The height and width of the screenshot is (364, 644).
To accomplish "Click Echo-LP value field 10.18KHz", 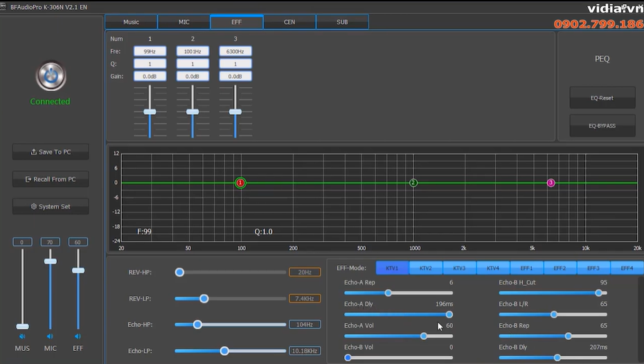I will coord(305,351).
